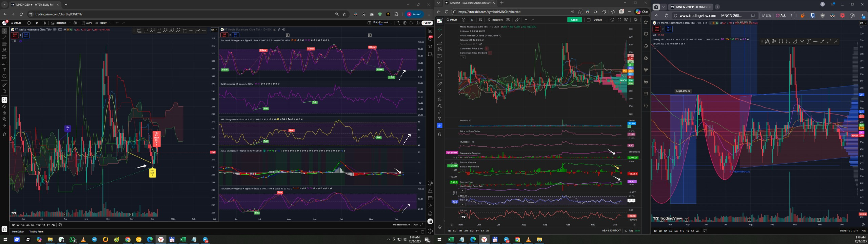
Task: Open chart settings gear in the left TradingView window
Action: (405, 23)
